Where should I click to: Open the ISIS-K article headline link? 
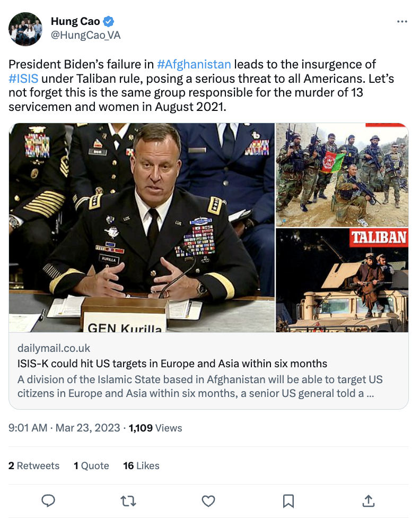click(172, 364)
